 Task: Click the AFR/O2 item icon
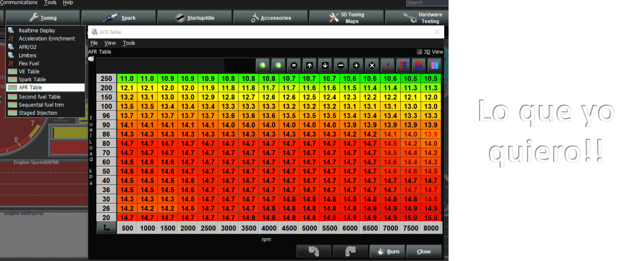11,47
